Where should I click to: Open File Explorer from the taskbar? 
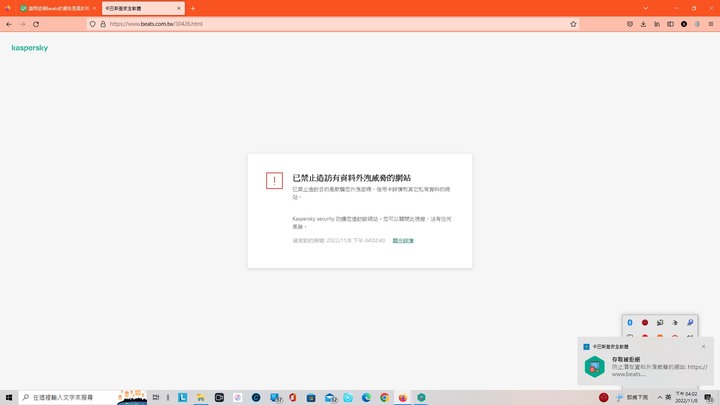click(x=201, y=397)
